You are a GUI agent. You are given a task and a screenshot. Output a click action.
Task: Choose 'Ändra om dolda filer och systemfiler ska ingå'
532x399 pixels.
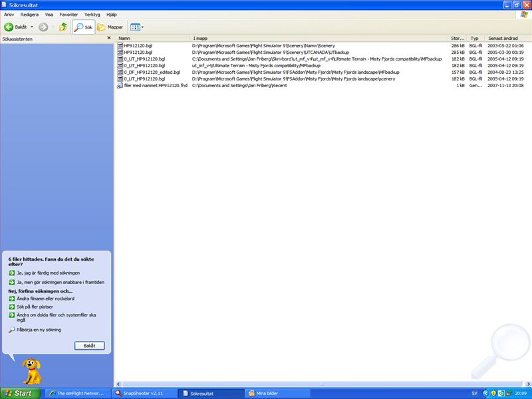57,317
